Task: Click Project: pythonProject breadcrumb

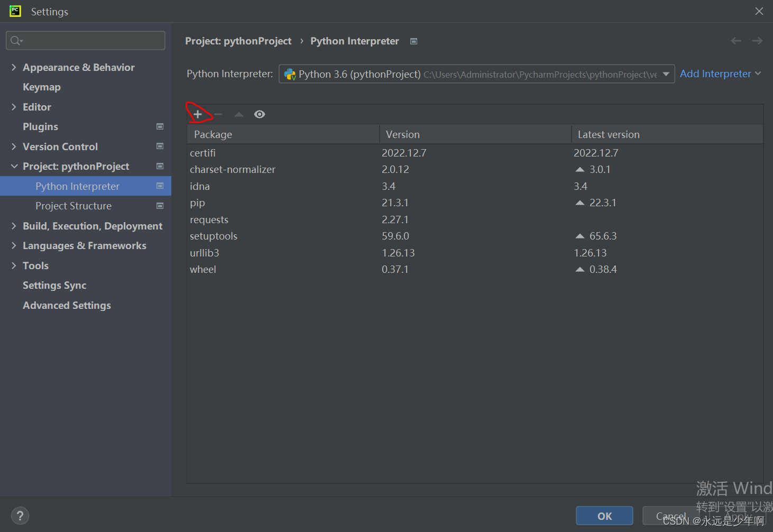Action: coord(238,41)
